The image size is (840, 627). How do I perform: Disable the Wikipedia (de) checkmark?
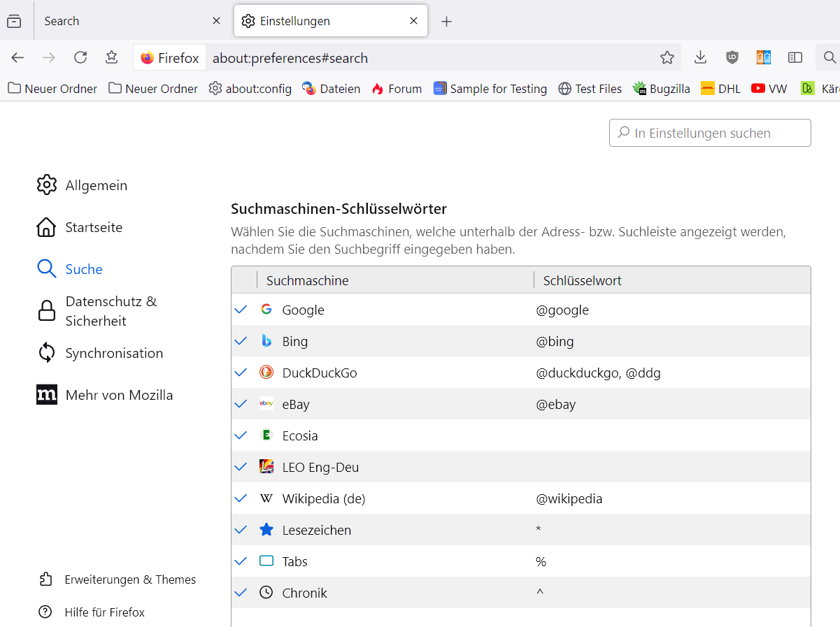point(241,498)
